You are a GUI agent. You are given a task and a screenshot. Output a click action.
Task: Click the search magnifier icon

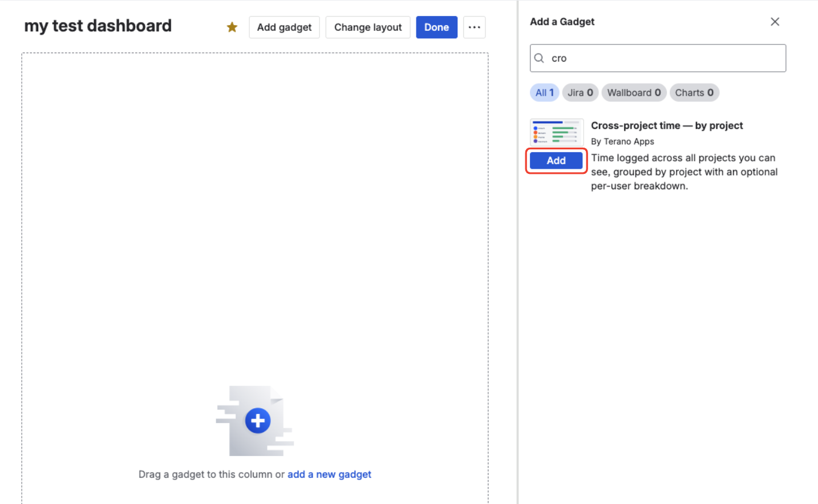point(539,58)
